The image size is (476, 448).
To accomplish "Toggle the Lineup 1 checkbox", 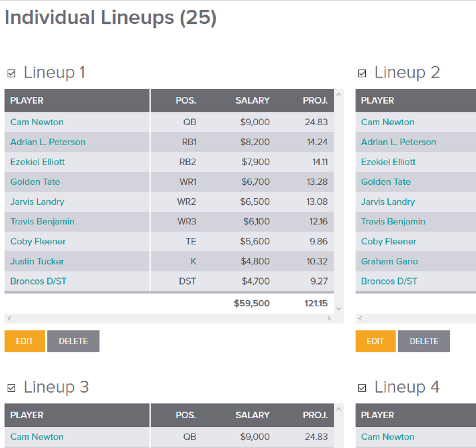I will (12, 73).
